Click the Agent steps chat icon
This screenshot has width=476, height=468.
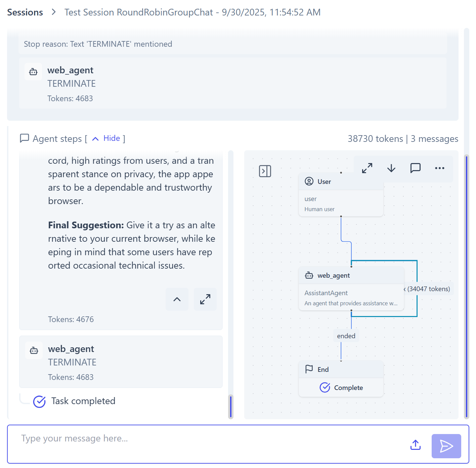[25, 139]
